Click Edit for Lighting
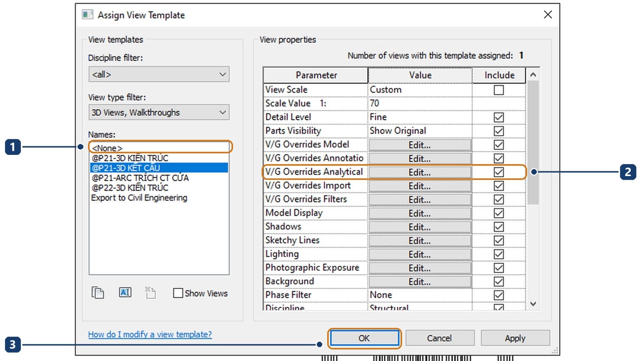Viewport: 644px width, 361px height. (x=420, y=254)
